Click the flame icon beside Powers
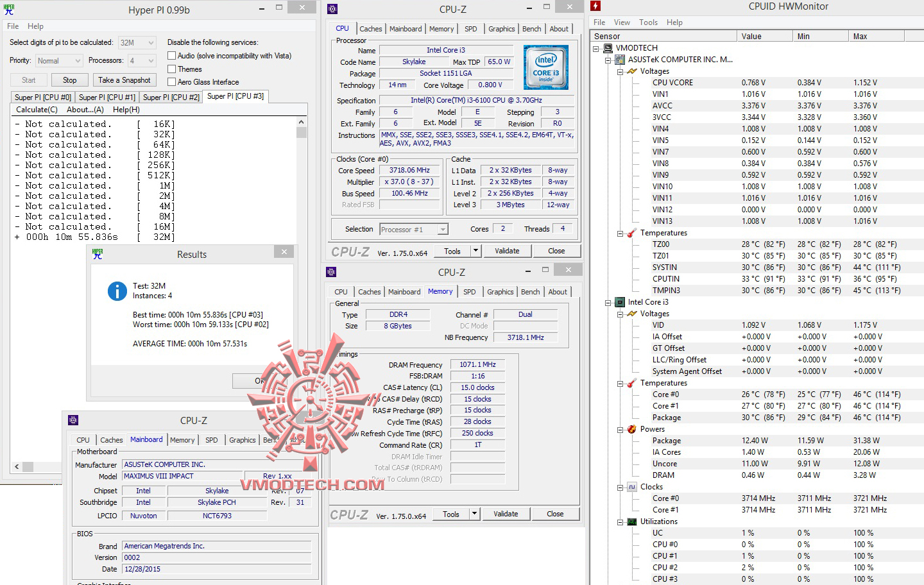 coord(632,429)
